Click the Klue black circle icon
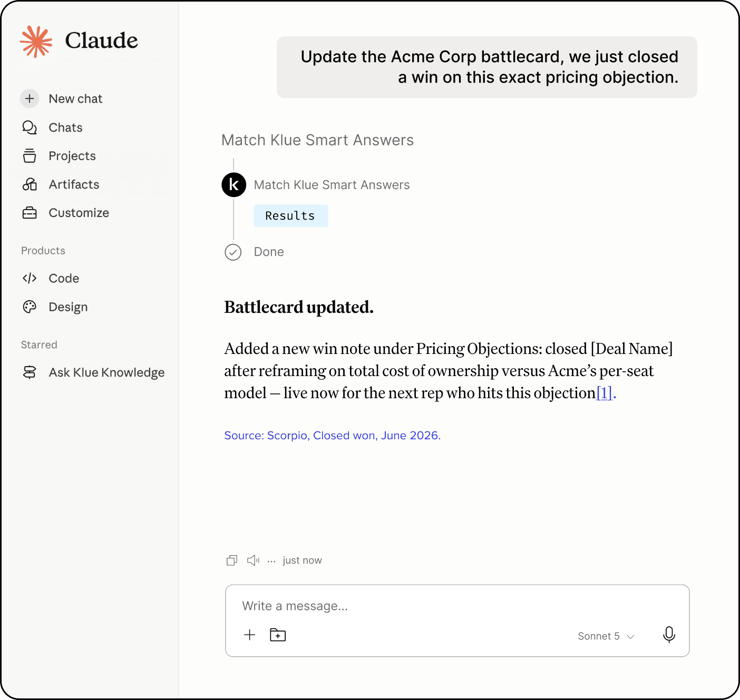This screenshot has height=700, width=740. 233,185
